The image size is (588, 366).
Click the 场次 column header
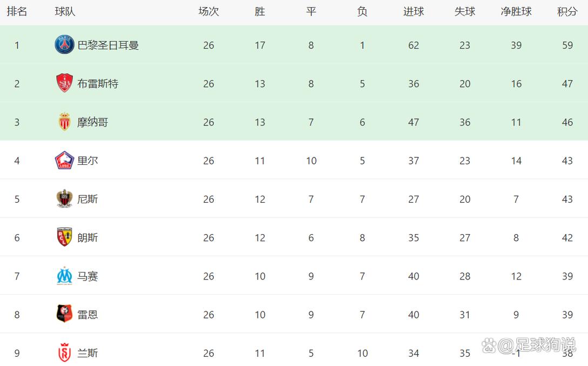(x=208, y=12)
